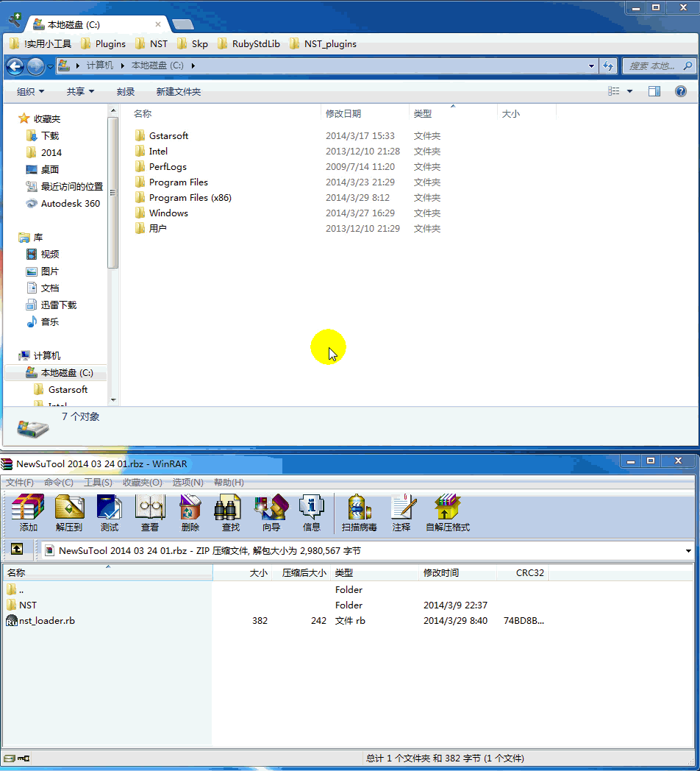Click the 新建文件夹 (New folder) button
Image resolution: width=700 pixels, height=771 pixels.
[179, 91]
